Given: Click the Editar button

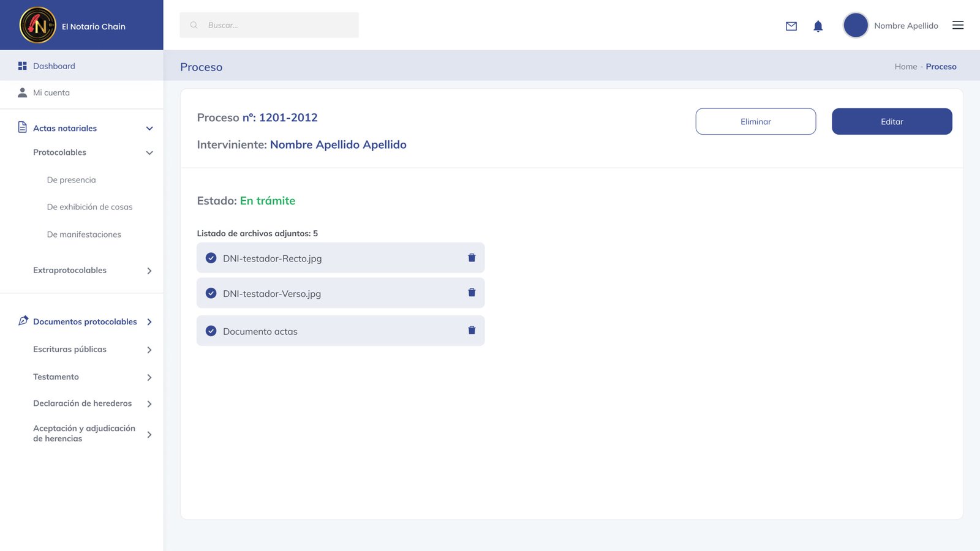Looking at the screenshot, I should [x=892, y=121].
